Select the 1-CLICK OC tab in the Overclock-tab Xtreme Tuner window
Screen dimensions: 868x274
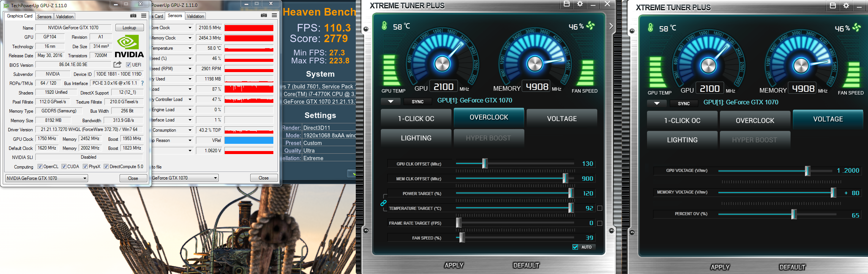coord(416,118)
